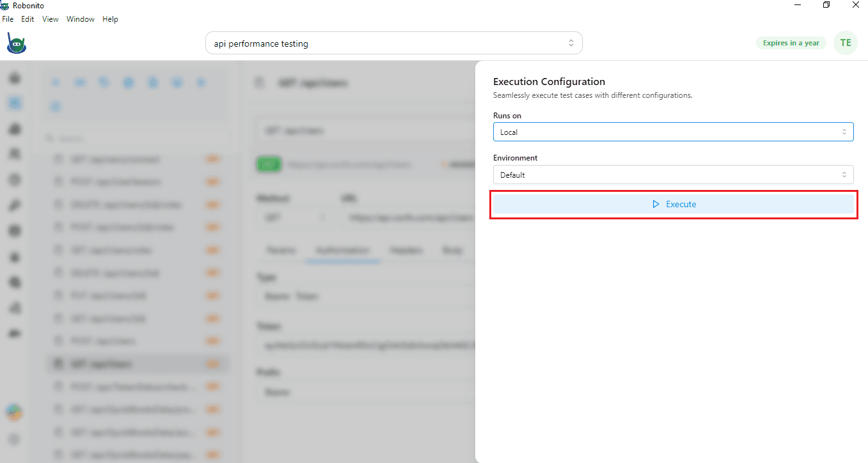Viewport: 868px width, 463px height.
Task: Click the Execute button
Action: coord(674,204)
